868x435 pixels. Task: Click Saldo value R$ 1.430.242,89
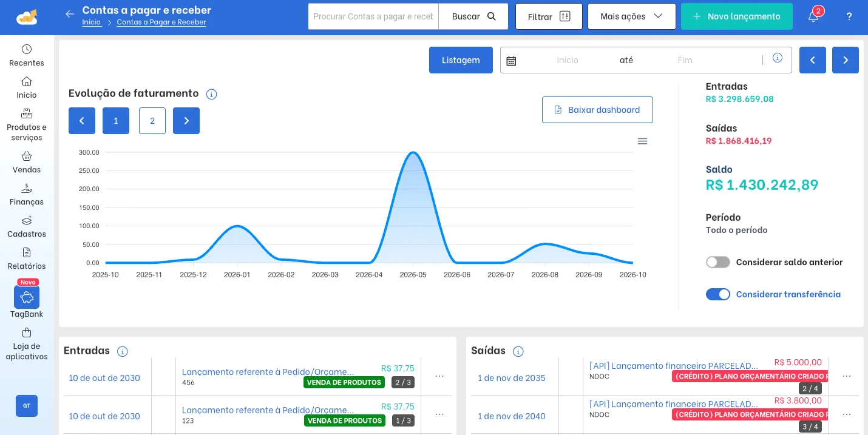762,184
